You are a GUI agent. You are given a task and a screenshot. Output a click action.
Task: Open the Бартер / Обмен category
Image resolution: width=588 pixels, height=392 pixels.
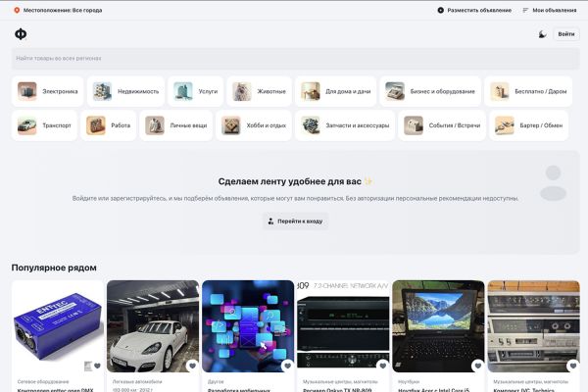click(529, 125)
